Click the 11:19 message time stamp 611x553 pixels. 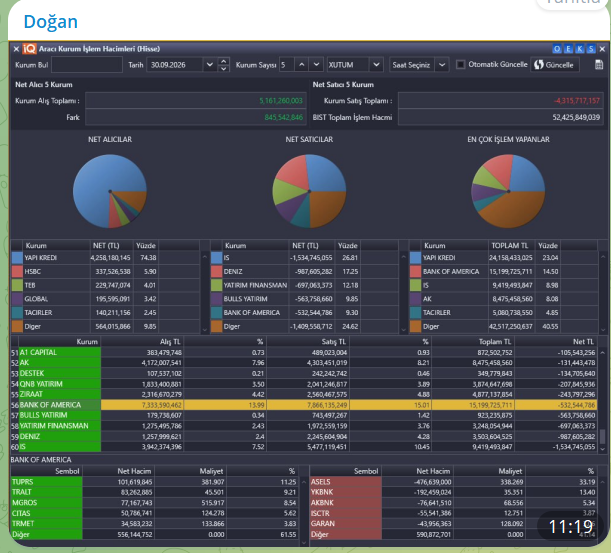[x=570, y=527]
